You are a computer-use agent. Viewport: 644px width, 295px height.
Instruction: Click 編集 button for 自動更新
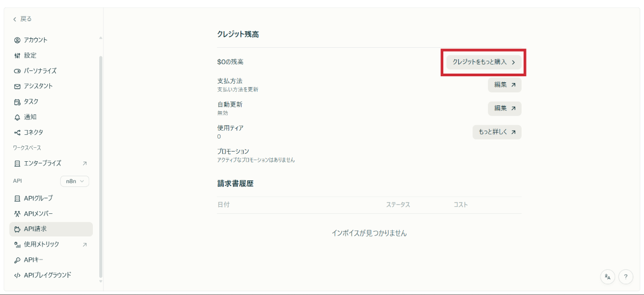[x=504, y=108]
